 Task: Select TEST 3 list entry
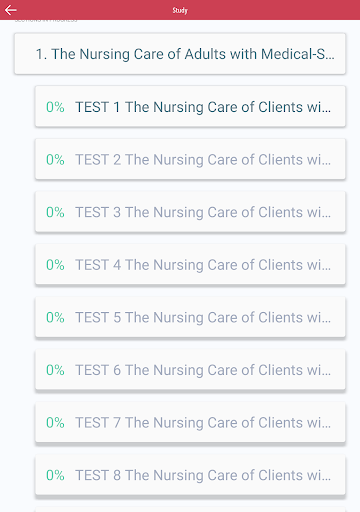[x=190, y=212]
